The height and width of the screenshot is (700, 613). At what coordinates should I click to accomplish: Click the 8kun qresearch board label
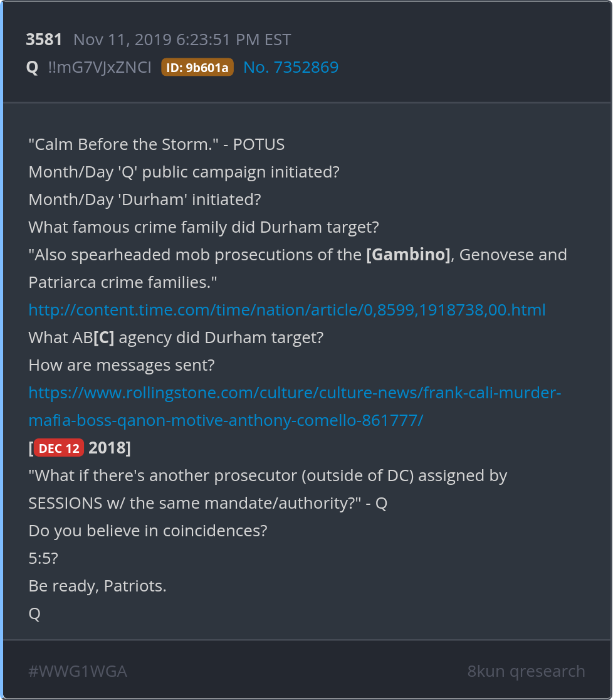point(526,671)
